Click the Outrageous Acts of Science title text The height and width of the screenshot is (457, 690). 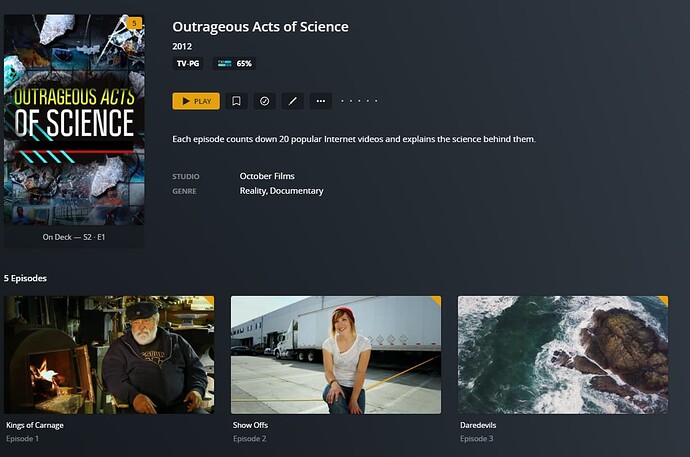[x=261, y=27]
